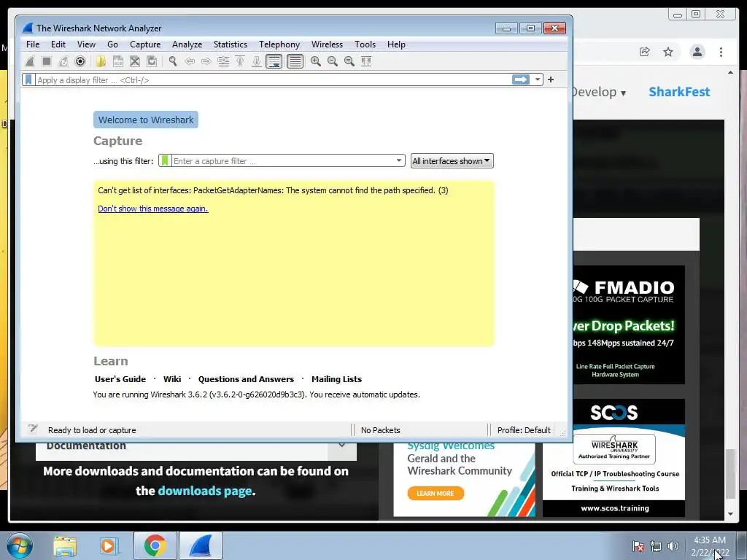
Task: Open the Analyze menu
Action: point(187,44)
